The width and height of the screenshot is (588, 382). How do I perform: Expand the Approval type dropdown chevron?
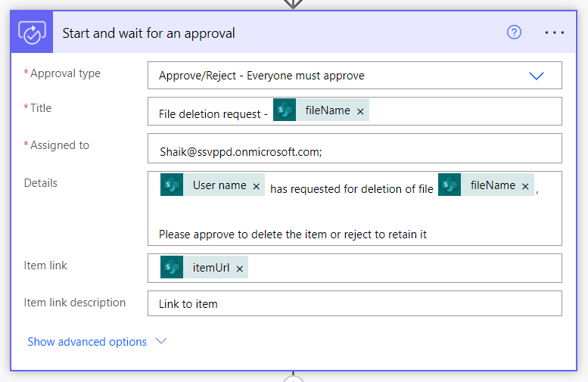coord(537,76)
